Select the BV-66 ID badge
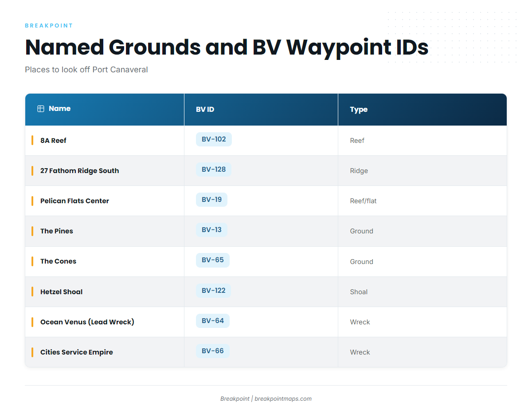The image size is (532, 414). (x=213, y=351)
